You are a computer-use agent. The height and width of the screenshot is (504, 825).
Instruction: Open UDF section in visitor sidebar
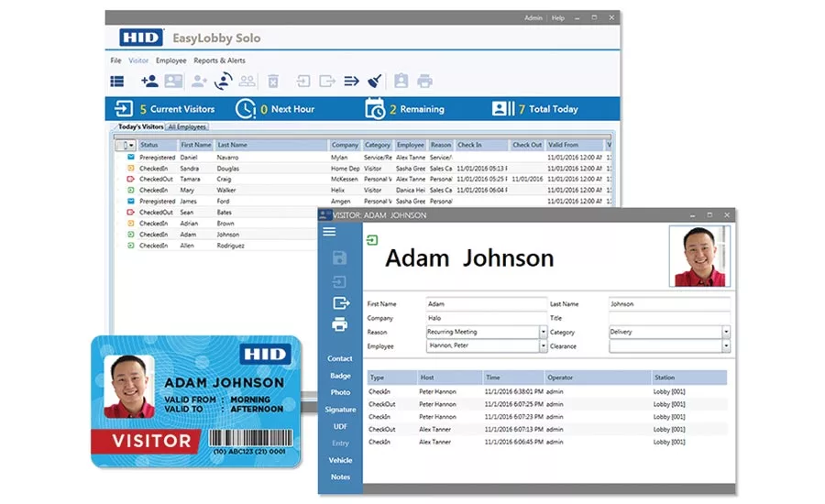click(340, 426)
